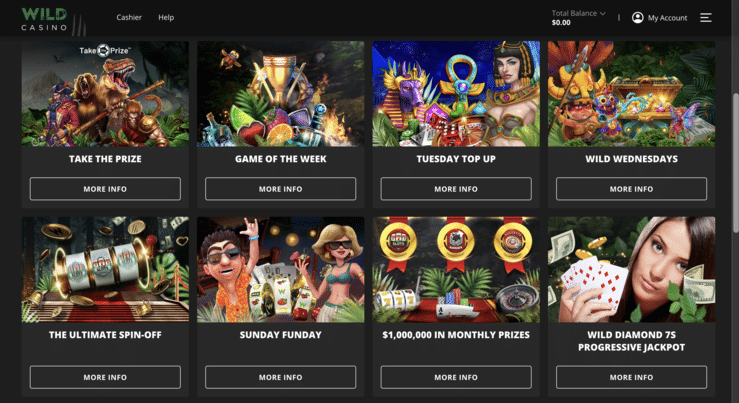Click More Info under Monthly Prizes
Viewport: 739px width, 403px height.
coord(456,377)
